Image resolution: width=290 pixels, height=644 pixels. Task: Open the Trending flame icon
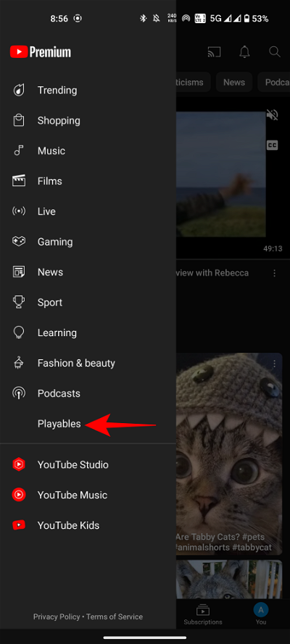pos(18,90)
